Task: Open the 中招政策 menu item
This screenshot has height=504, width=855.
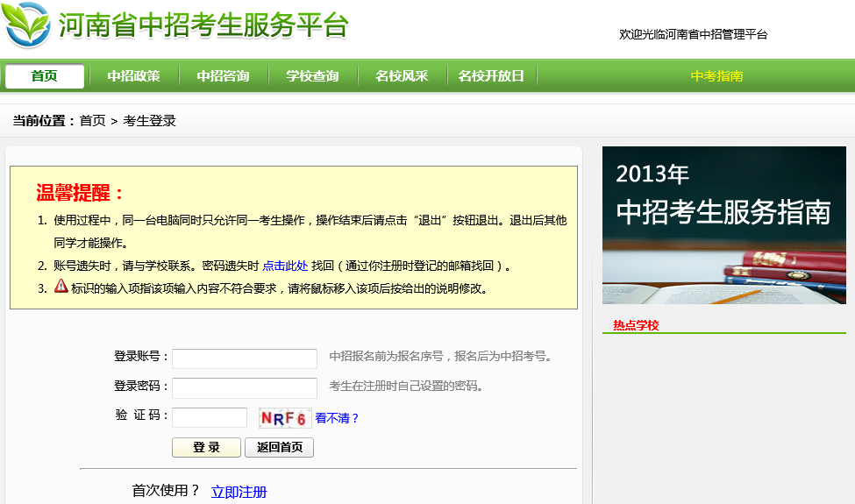Action: coord(133,76)
